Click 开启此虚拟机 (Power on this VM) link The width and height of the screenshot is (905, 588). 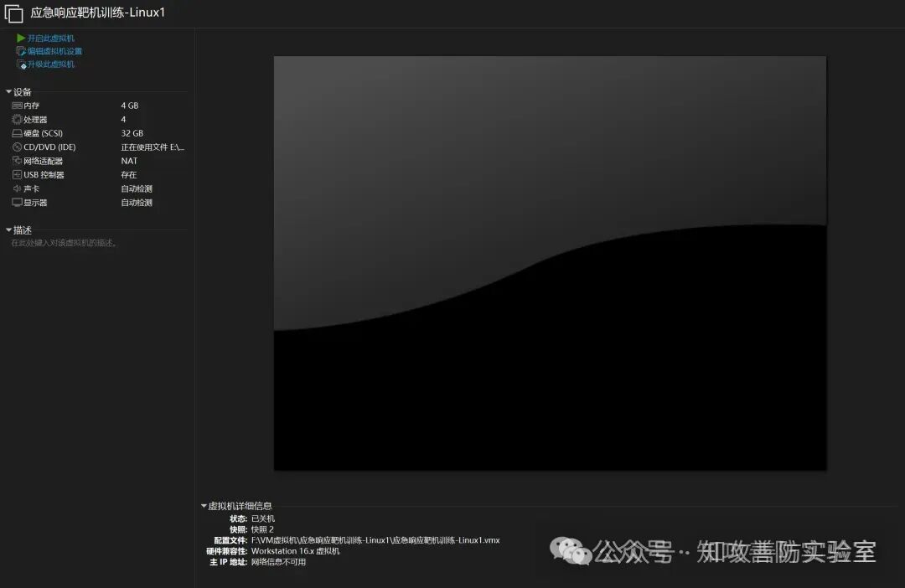pyautogui.click(x=51, y=38)
